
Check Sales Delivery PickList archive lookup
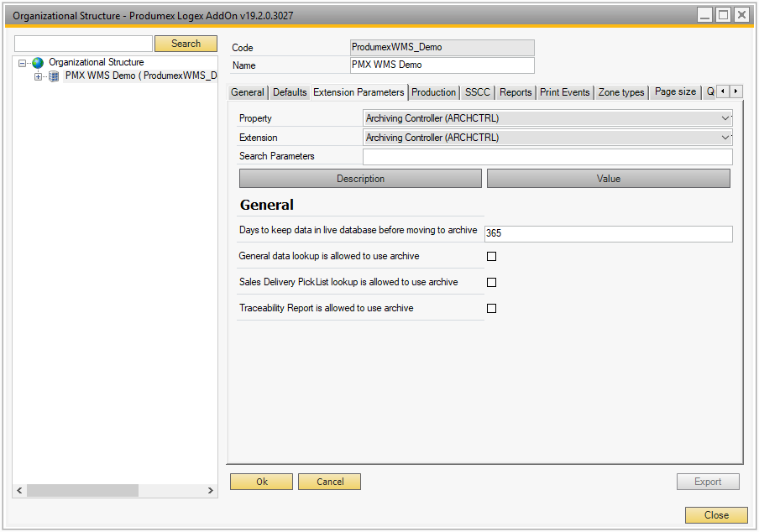(491, 282)
